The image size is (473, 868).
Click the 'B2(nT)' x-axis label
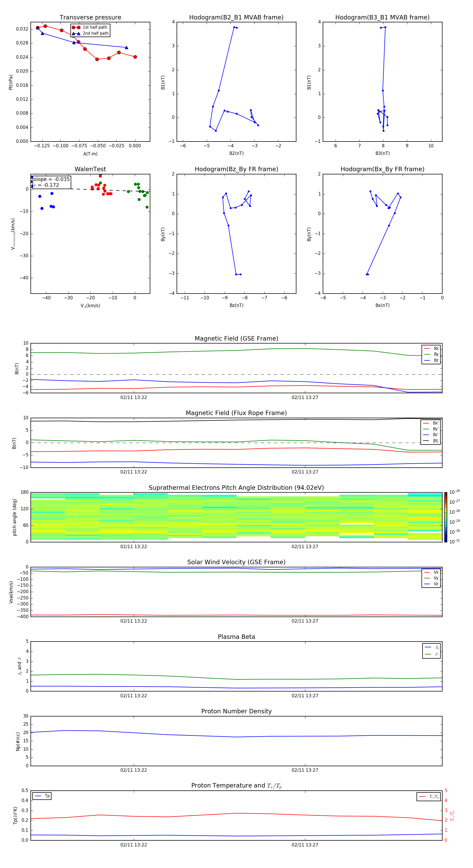(x=236, y=153)
